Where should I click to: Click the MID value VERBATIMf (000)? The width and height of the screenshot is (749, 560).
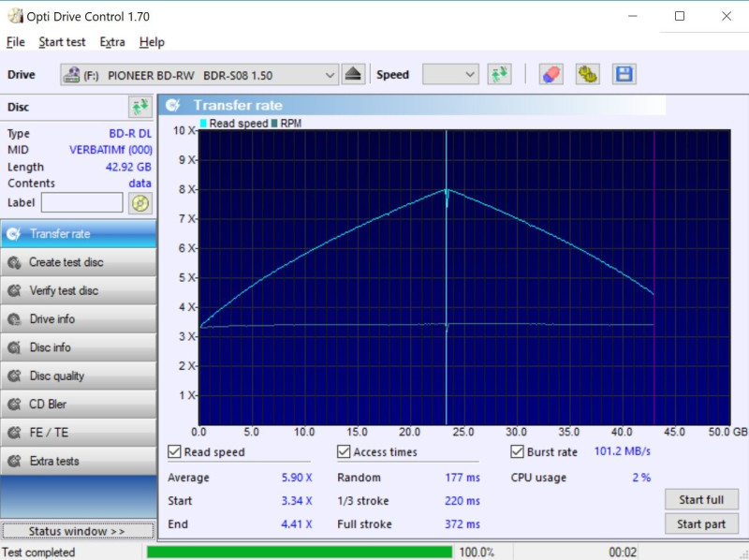[110, 150]
